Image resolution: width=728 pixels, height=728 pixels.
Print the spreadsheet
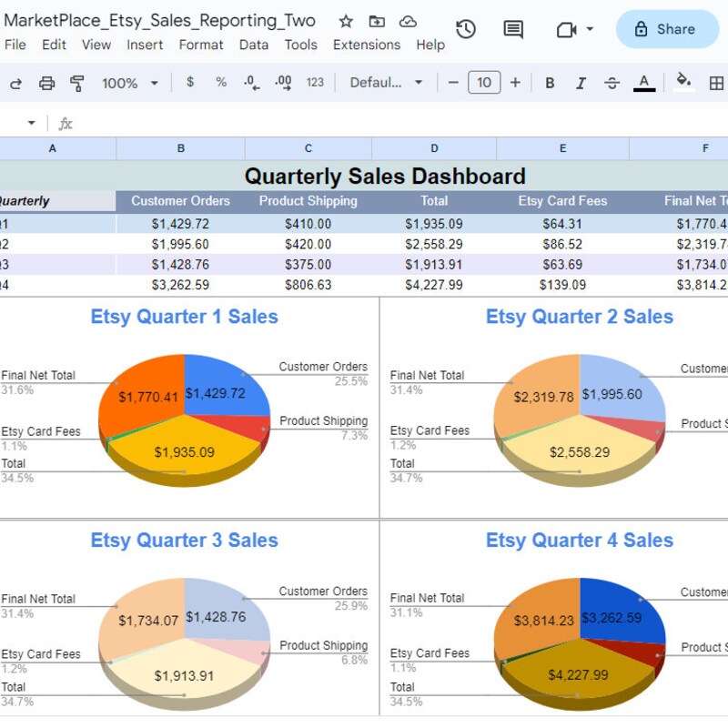tap(46, 84)
